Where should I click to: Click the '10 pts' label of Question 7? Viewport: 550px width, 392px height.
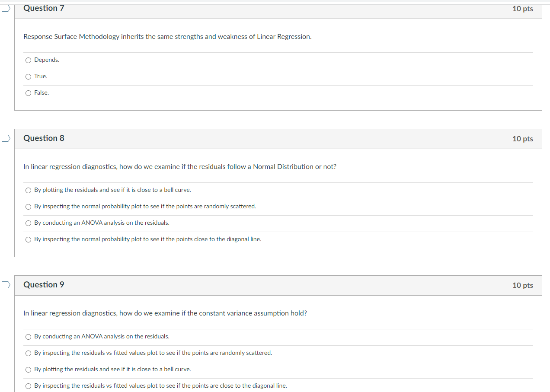[523, 9]
